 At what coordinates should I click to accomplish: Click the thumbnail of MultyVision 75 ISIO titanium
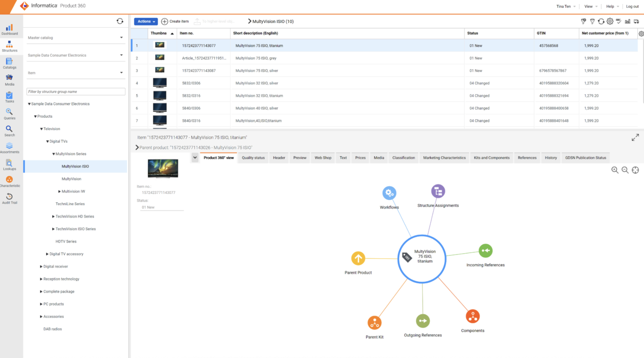[x=160, y=45]
